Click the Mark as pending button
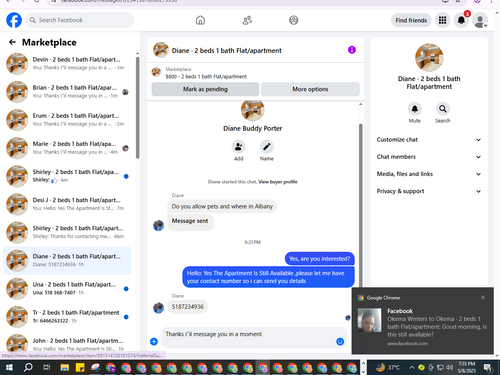 tap(205, 89)
